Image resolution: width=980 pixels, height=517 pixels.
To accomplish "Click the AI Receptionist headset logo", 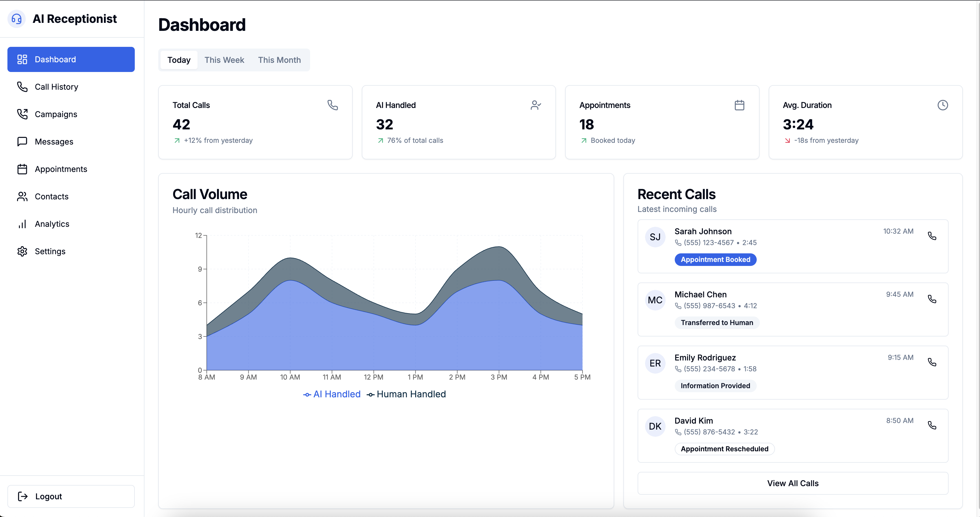I will pyautogui.click(x=16, y=18).
